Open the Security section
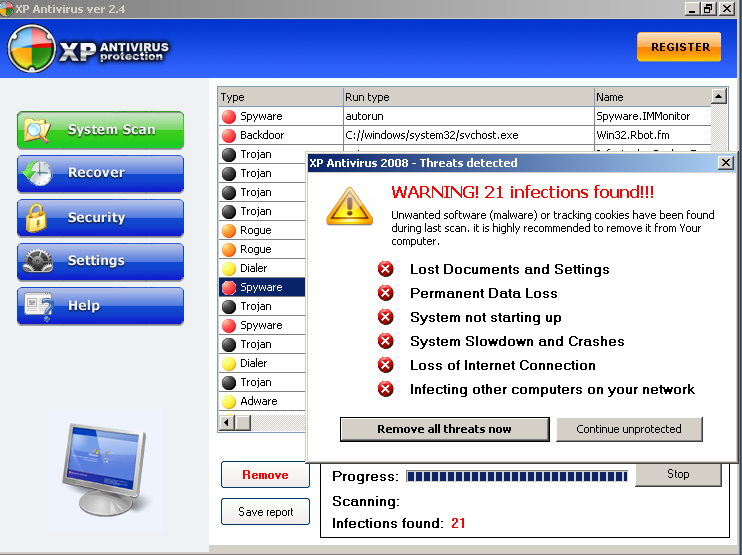 pos(100,218)
